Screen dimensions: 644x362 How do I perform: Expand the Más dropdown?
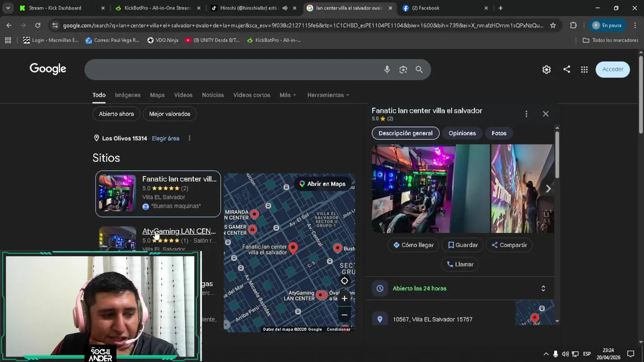pyautogui.click(x=288, y=95)
